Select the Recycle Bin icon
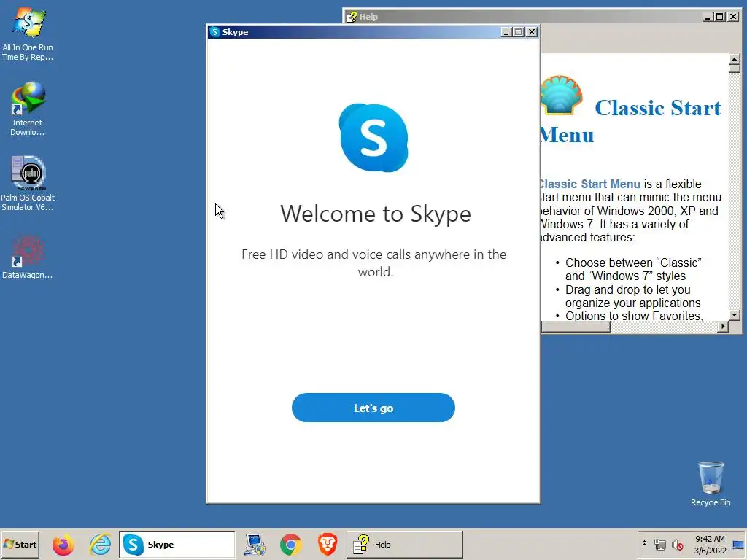 711,484
